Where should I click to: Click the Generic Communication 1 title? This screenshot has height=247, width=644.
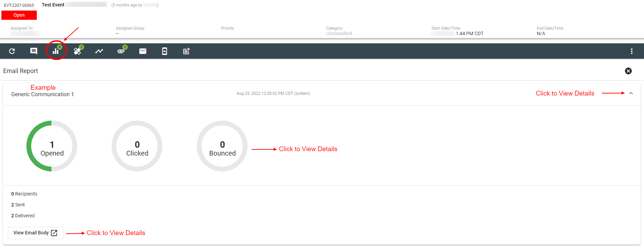tap(43, 95)
